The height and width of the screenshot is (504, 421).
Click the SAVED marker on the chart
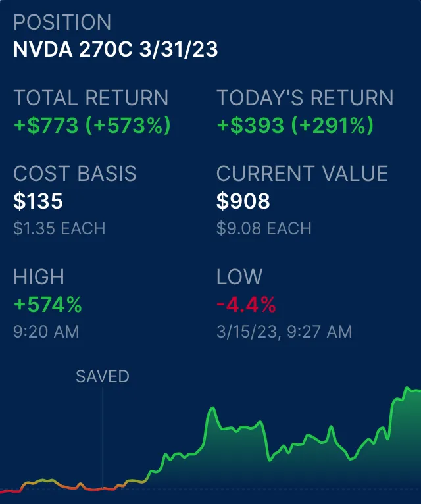pos(103,376)
